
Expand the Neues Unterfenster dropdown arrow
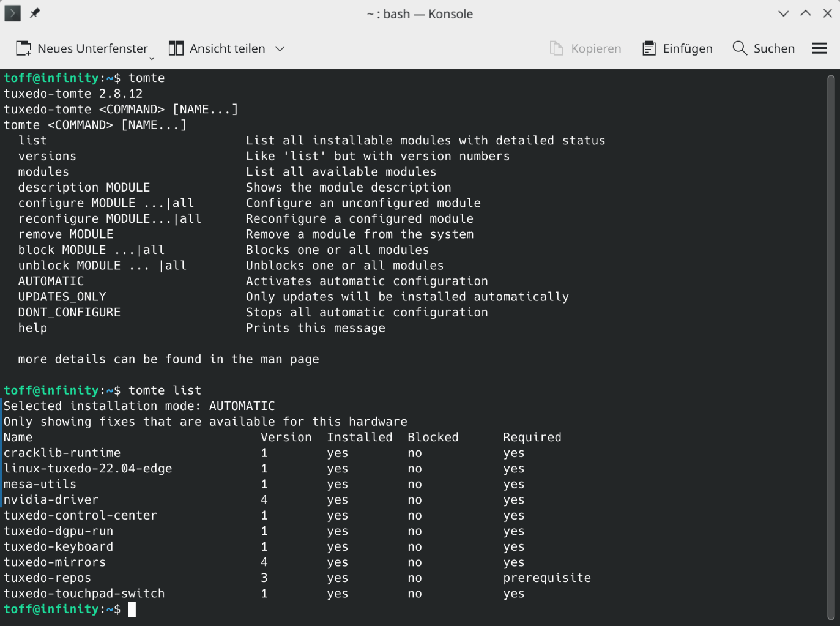point(152,58)
